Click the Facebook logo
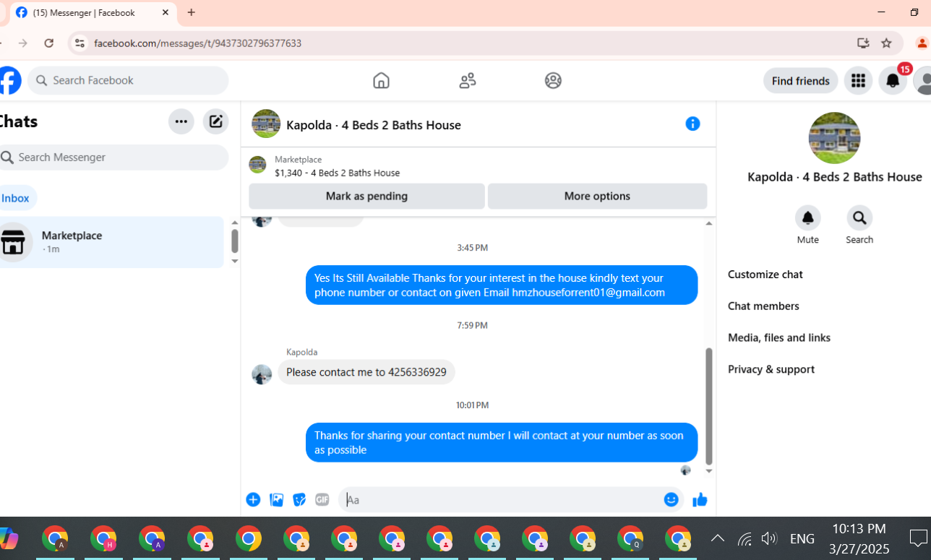 [9, 80]
